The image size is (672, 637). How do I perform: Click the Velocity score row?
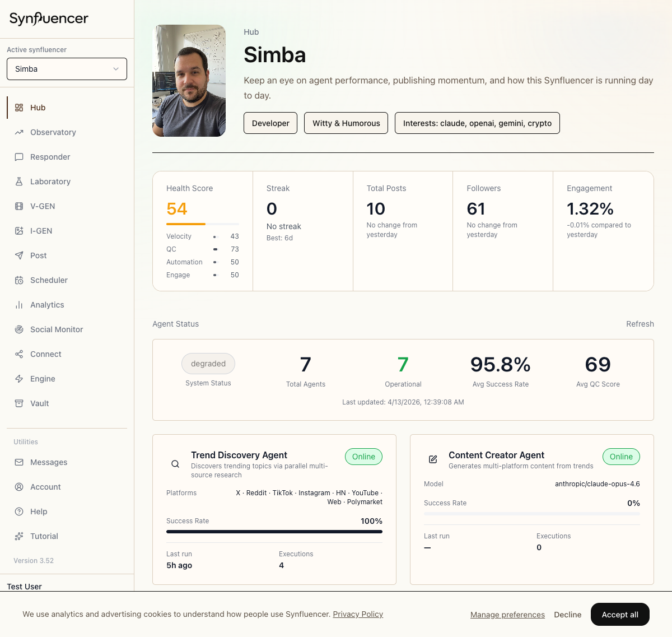tap(203, 236)
